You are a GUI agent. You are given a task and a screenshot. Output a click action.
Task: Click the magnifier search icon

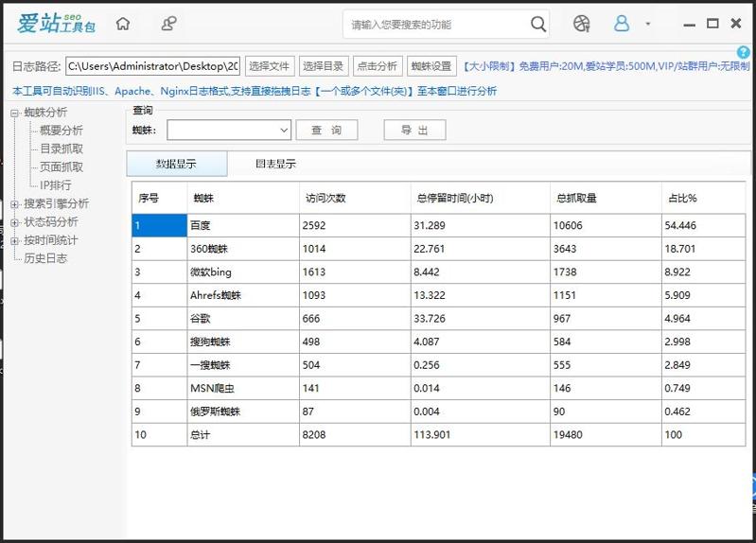537,25
